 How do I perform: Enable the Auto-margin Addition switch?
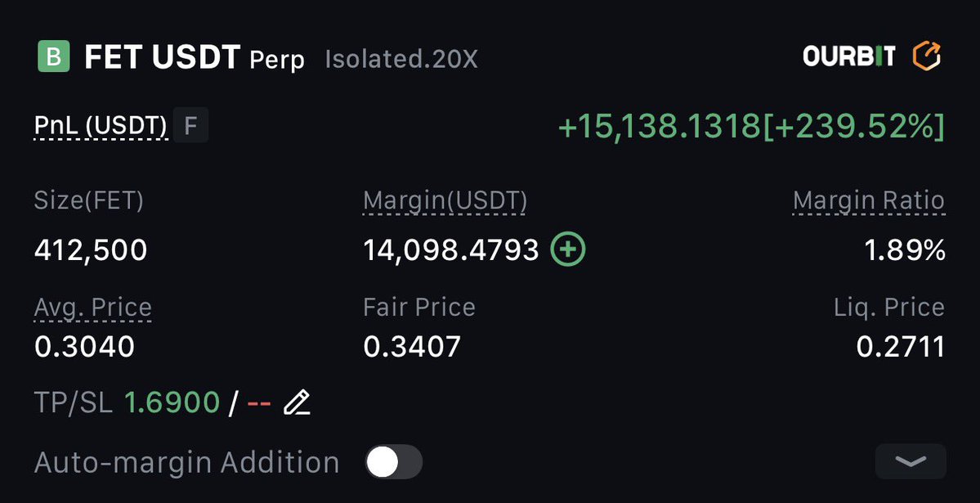point(393,462)
